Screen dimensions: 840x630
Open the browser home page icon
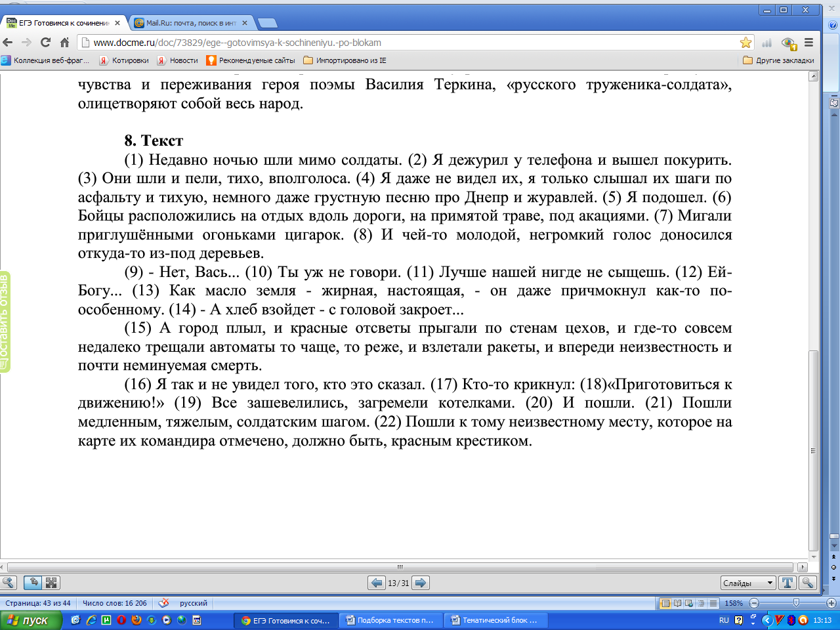[64, 43]
